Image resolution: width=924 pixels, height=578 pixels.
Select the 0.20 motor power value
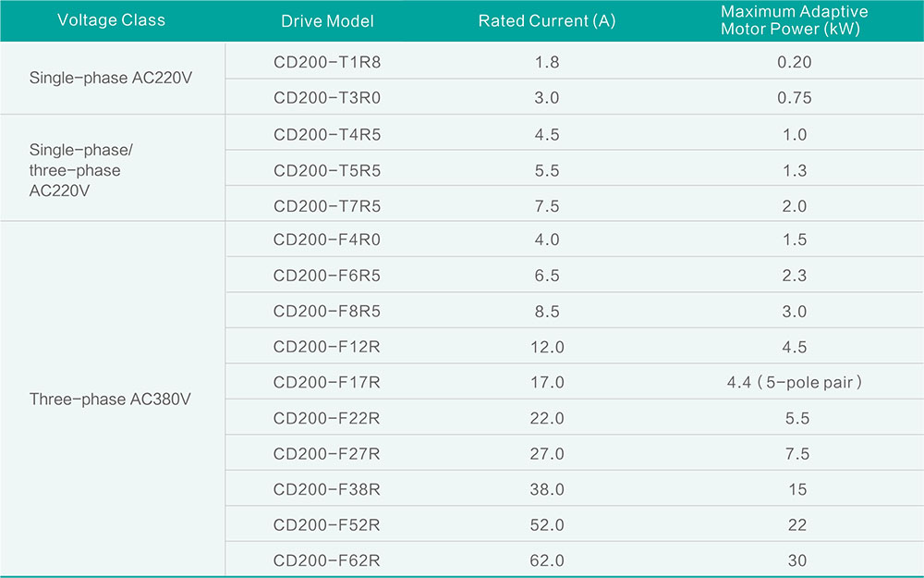click(x=795, y=62)
